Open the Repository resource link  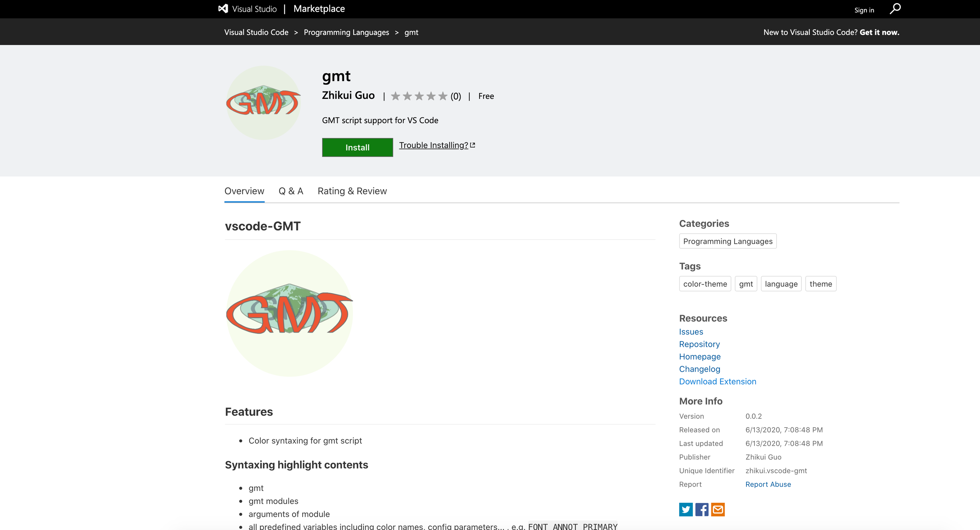coord(699,344)
